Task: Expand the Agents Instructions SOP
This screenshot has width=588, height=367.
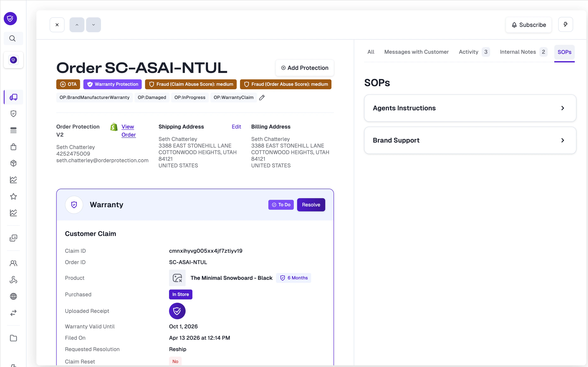Action: (x=469, y=108)
